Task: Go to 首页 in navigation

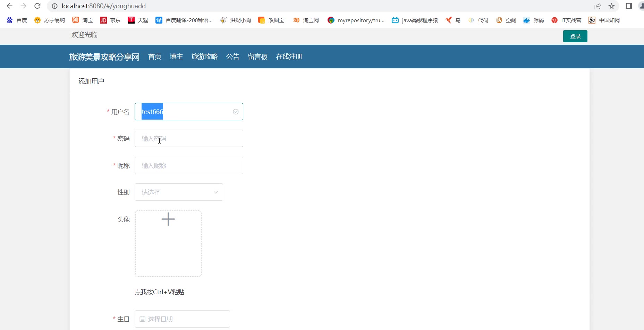Action: [155, 57]
